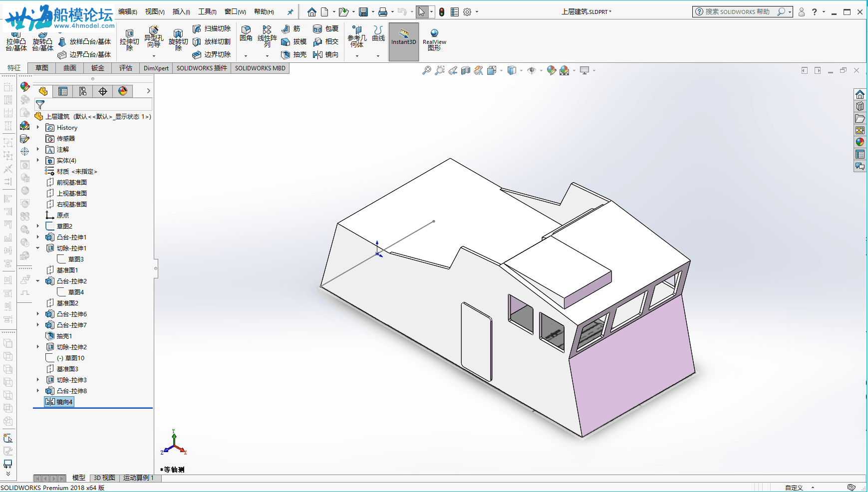
Task: Expand the 切除-拉伸3 feature node
Action: (x=38, y=380)
